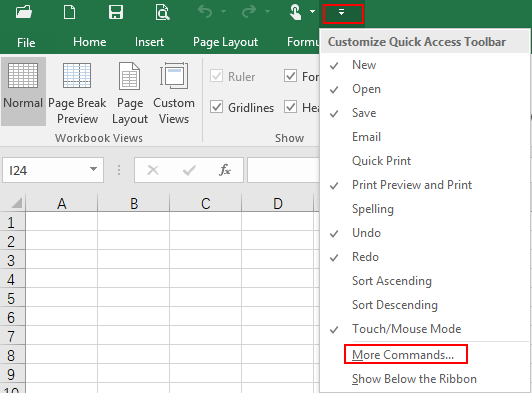The image size is (532, 393).
Task: Uncheck New in the customize menu
Action: 424,65
